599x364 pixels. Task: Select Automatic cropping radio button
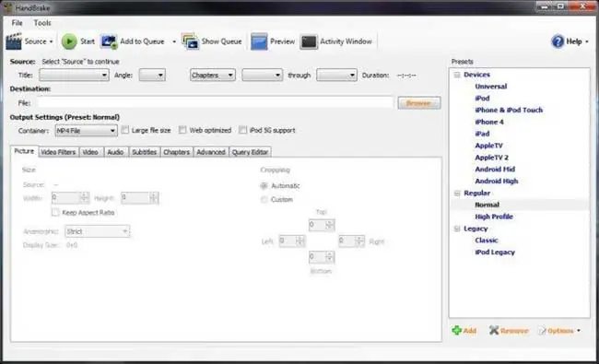pyautogui.click(x=264, y=186)
